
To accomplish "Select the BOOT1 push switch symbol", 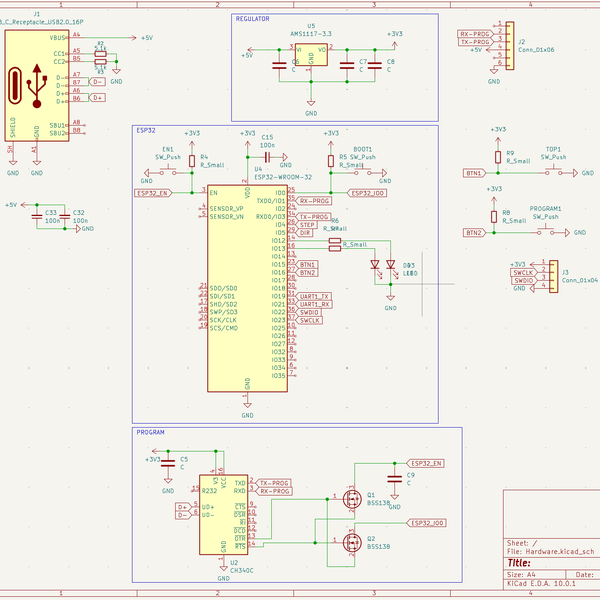I will [362, 172].
